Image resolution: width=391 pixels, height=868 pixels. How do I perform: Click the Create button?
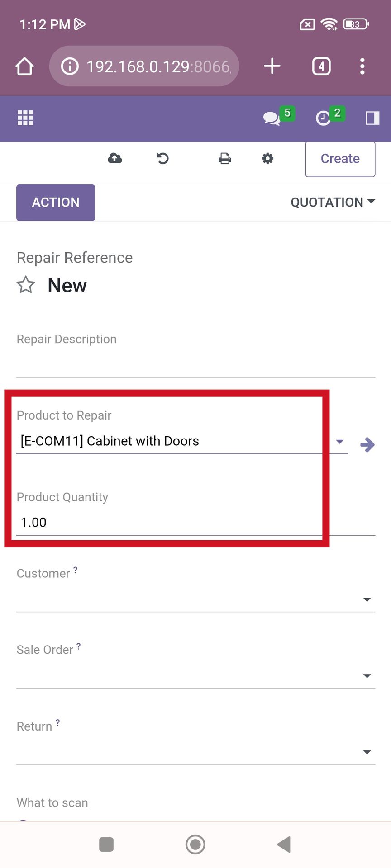[340, 159]
